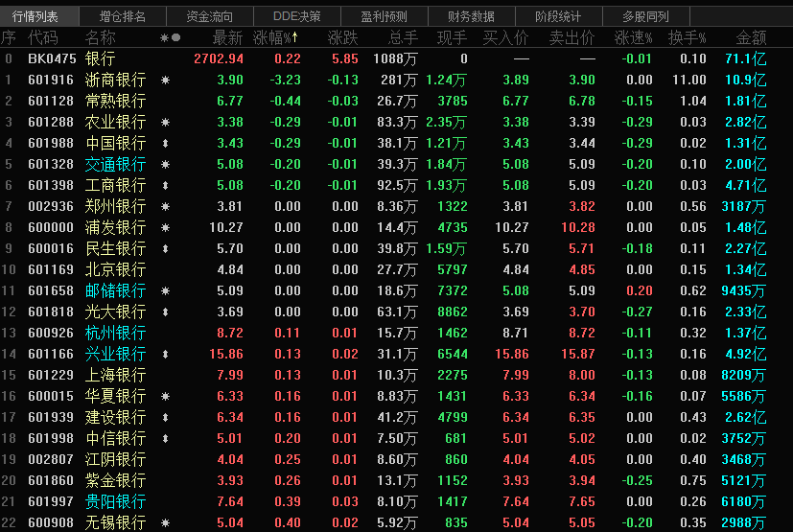Viewport: 793px width, 532px height.
Task: Sort by 总手 column header
Action: pos(403,38)
